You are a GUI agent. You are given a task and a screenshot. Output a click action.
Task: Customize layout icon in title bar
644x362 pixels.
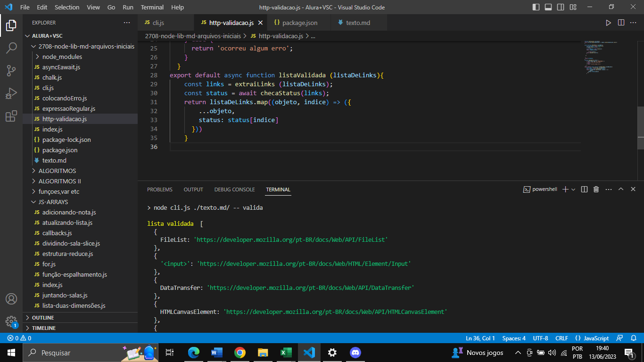click(573, 7)
